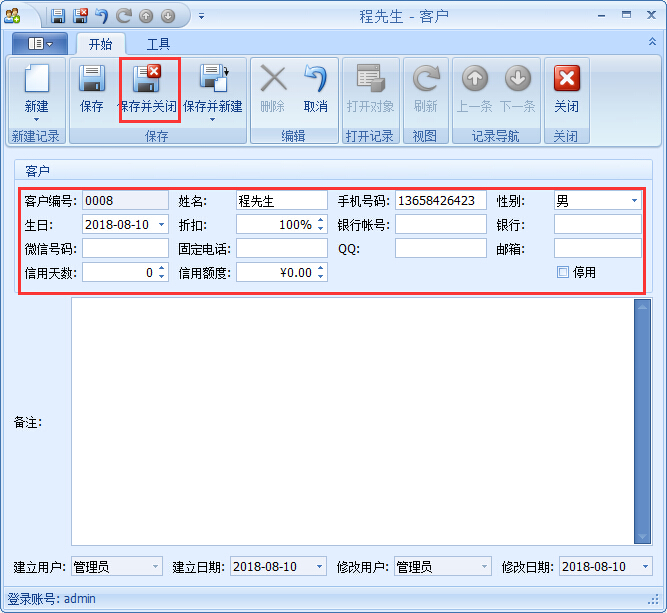Open the 性别 (Gender) dropdown

tap(634, 201)
